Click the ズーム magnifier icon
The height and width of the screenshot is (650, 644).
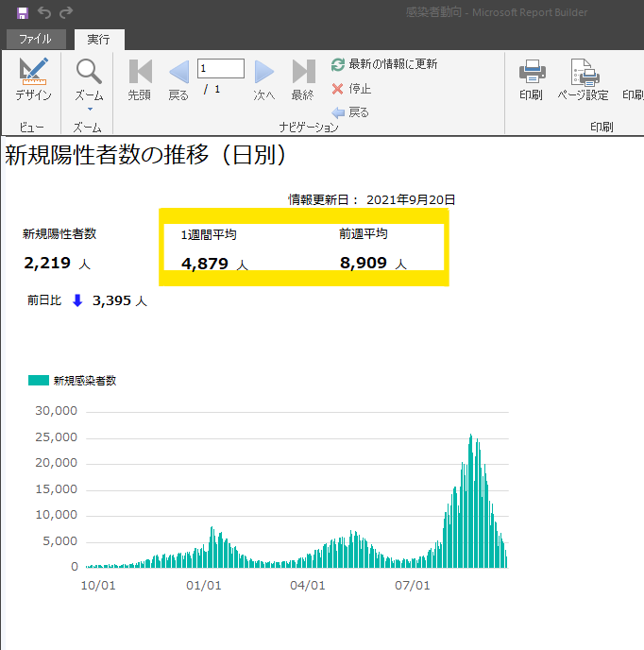pos(89,72)
